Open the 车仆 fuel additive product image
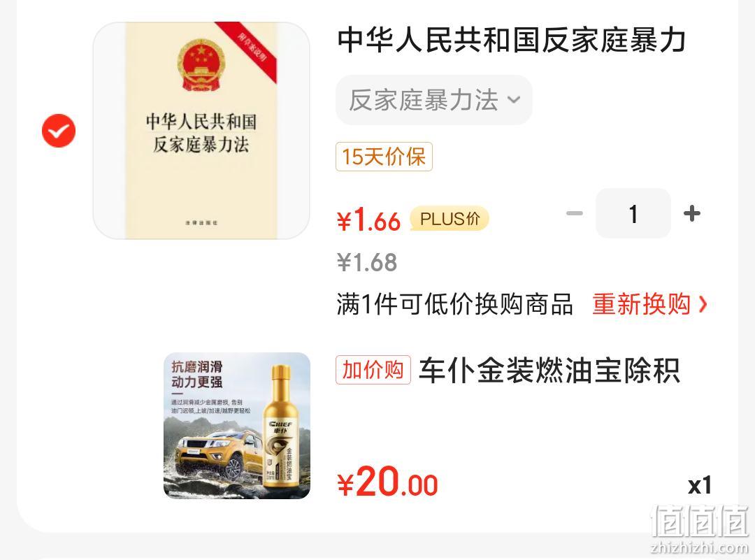The image size is (755, 560). point(237,426)
